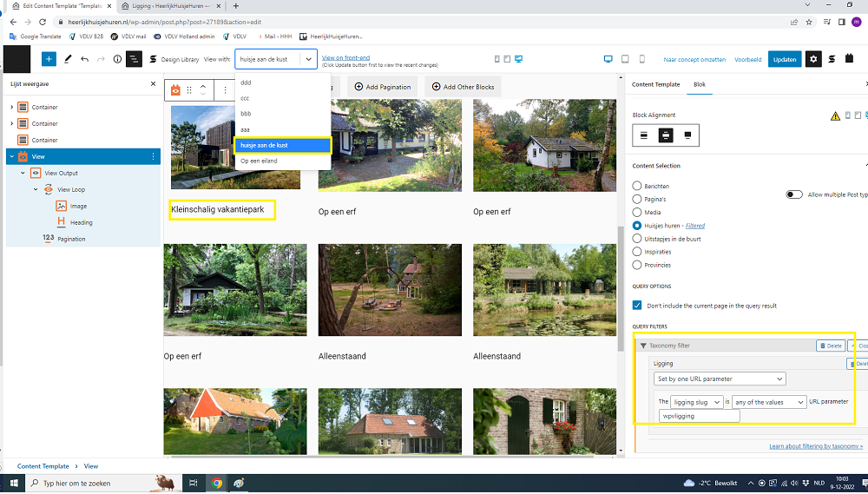This screenshot has width=868, height=494.
Task: Click the drag handle in block toolbar
Action: point(189,89)
